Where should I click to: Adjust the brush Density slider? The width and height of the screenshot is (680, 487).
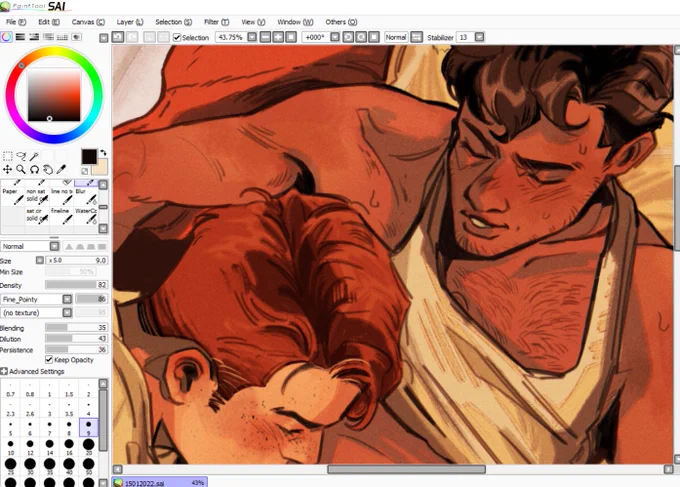(76, 285)
